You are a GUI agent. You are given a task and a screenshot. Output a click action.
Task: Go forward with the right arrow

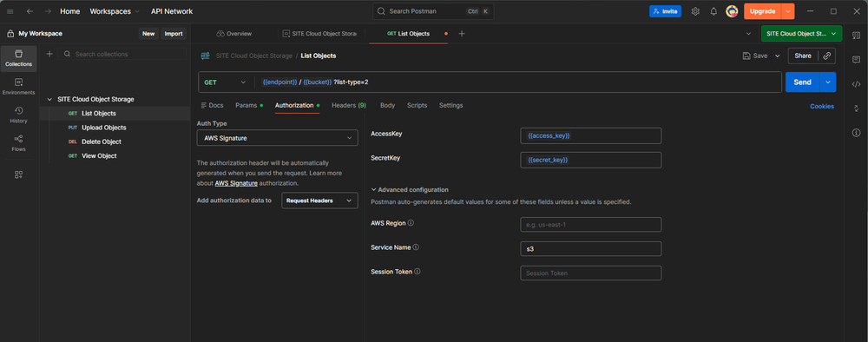click(x=48, y=11)
